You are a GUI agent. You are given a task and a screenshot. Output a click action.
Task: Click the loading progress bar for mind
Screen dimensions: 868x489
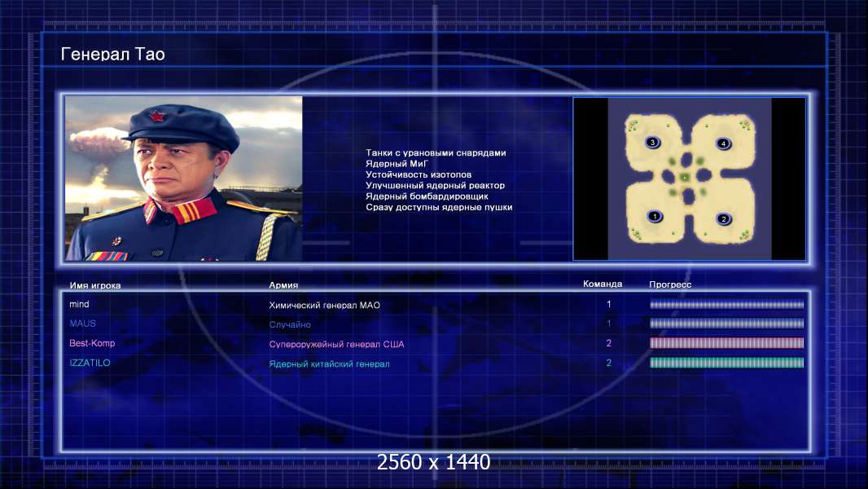point(726,305)
